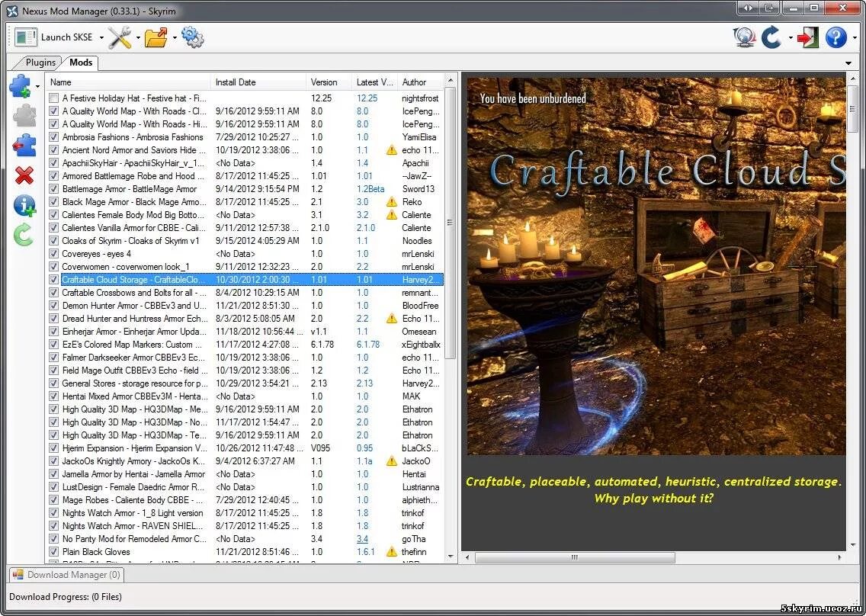Click description panel scroll right arrow
This screenshot has width=866, height=616.
(x=841, y=557)
